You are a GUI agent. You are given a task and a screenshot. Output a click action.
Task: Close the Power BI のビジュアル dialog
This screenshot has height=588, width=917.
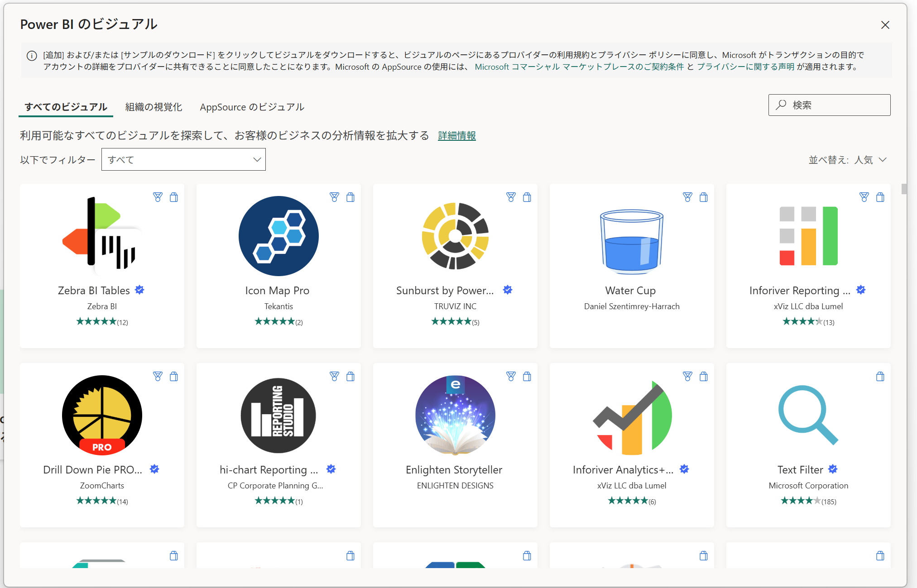(x=885, y=25)
